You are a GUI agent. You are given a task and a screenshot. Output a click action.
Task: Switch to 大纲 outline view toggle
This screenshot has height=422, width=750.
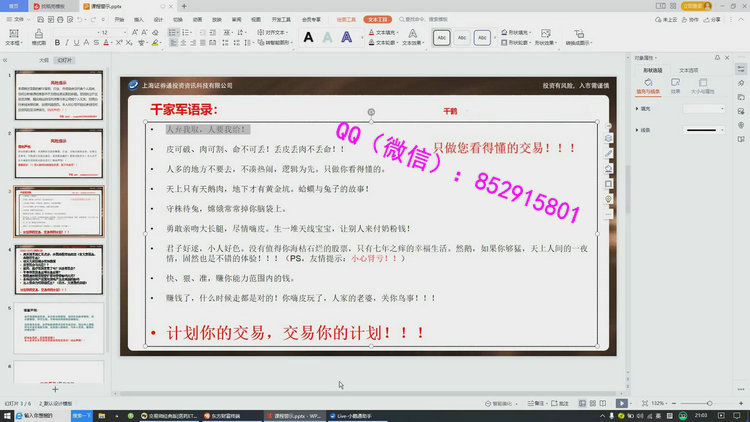pos(44,60)
